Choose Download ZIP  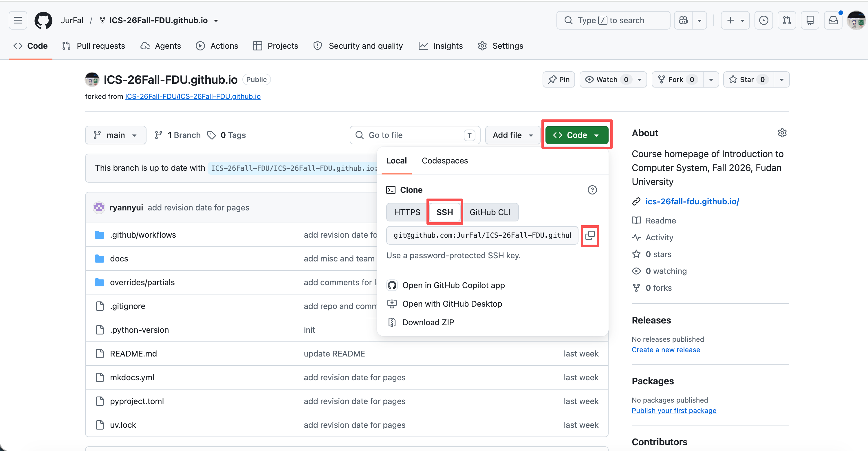tap(428, 323)
